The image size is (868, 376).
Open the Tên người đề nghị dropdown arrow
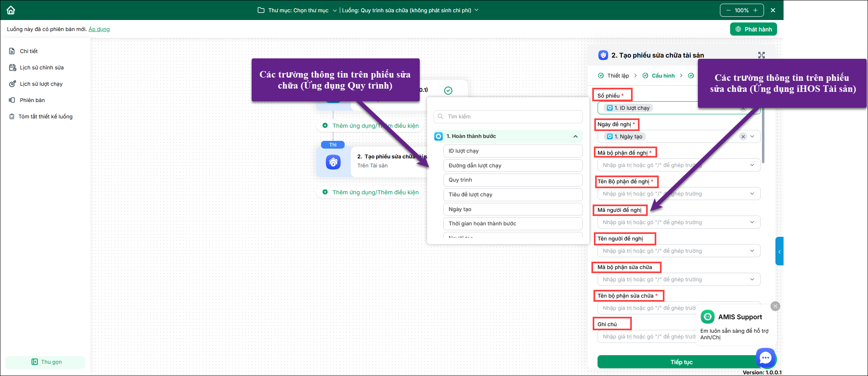(x=753, y=251)
